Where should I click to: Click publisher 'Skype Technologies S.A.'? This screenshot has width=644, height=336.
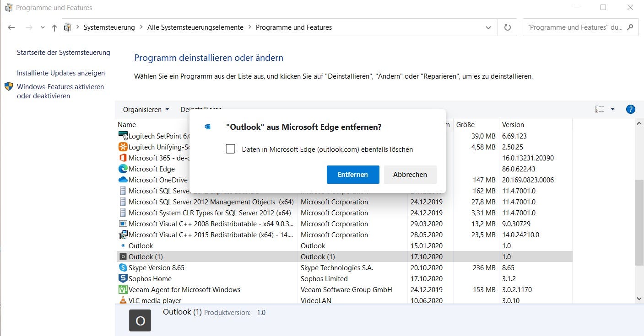coord(337,267)
